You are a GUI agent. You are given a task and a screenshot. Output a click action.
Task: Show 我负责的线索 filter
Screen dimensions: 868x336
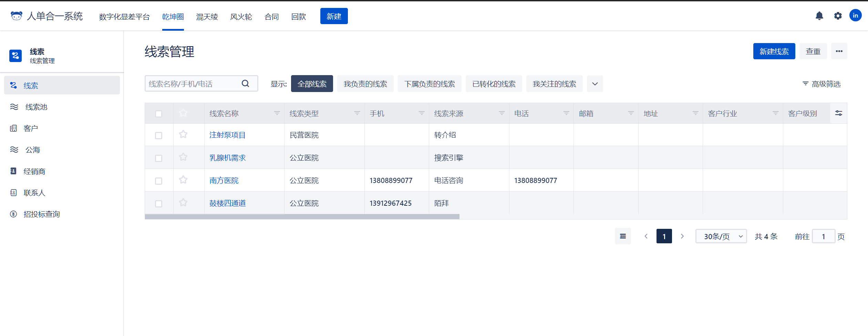[x=365, y=84]
